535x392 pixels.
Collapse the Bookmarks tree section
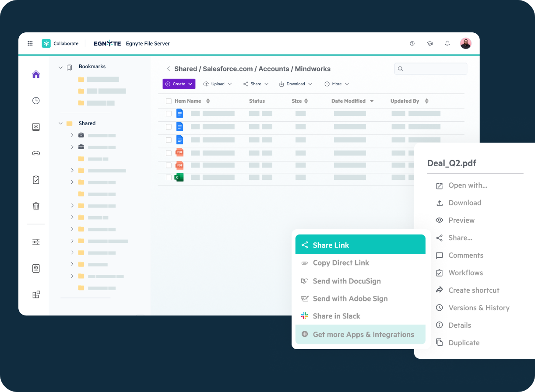(61, 67)
